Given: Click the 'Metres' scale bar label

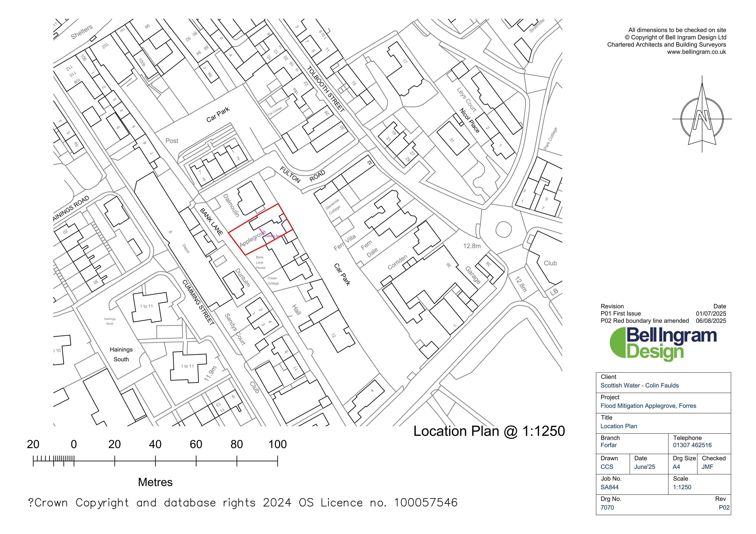Looking at the screenshot, I should click(x=155, y=482).
